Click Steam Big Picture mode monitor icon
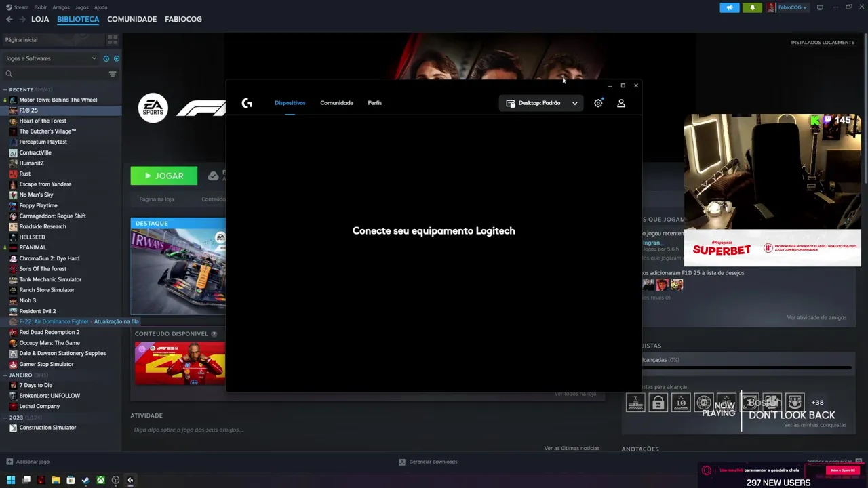This screenshot has height=488, width=868. (x=820, y=7)
